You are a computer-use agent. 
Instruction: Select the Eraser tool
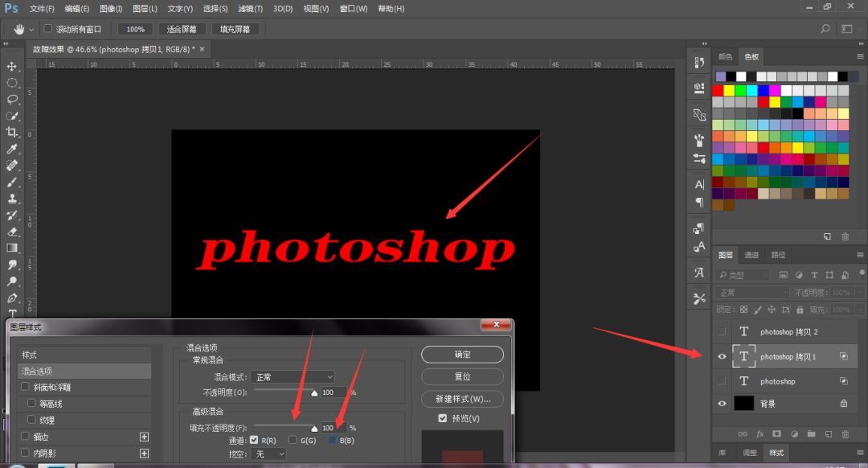[x=11, y=232]
